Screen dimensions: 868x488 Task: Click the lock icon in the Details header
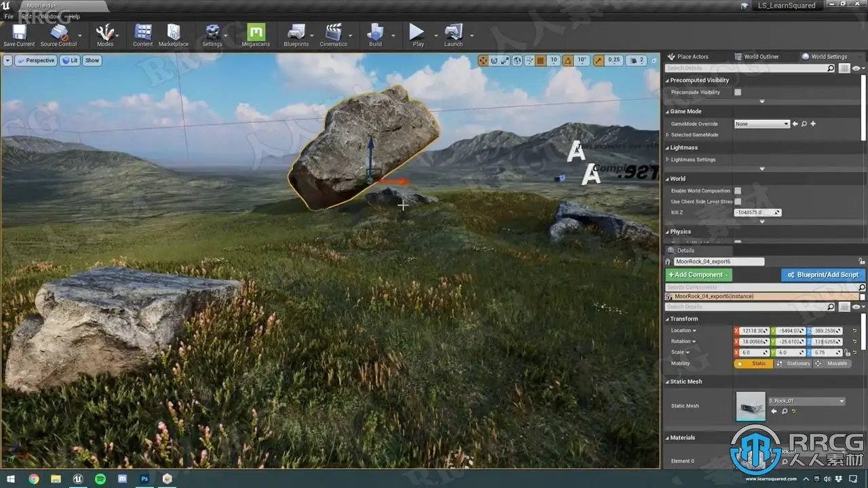[x=861, y=262]
